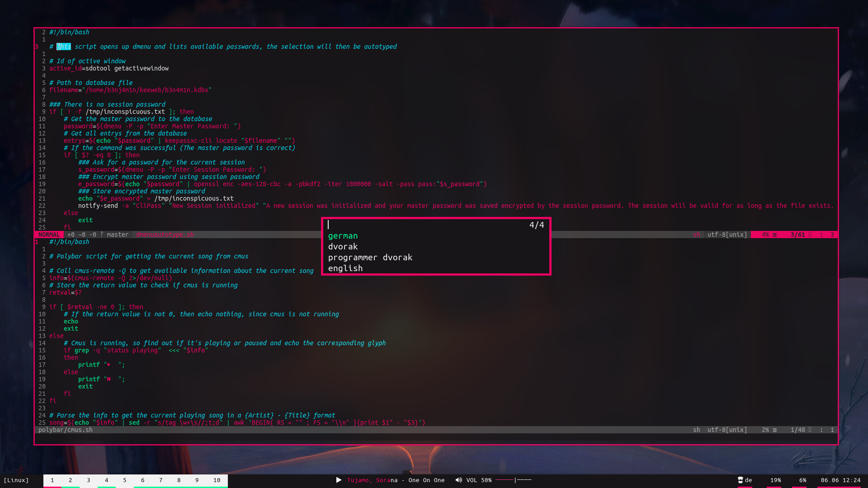Click the keyboard layout icon beside 'de'
The image size is (868, 488).
click(x=740, y=480)
